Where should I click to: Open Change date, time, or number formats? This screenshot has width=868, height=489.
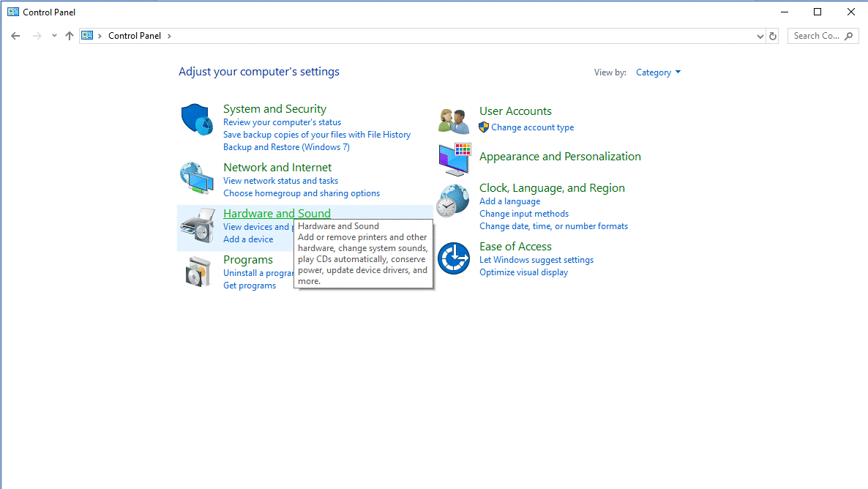coord(553,226)
